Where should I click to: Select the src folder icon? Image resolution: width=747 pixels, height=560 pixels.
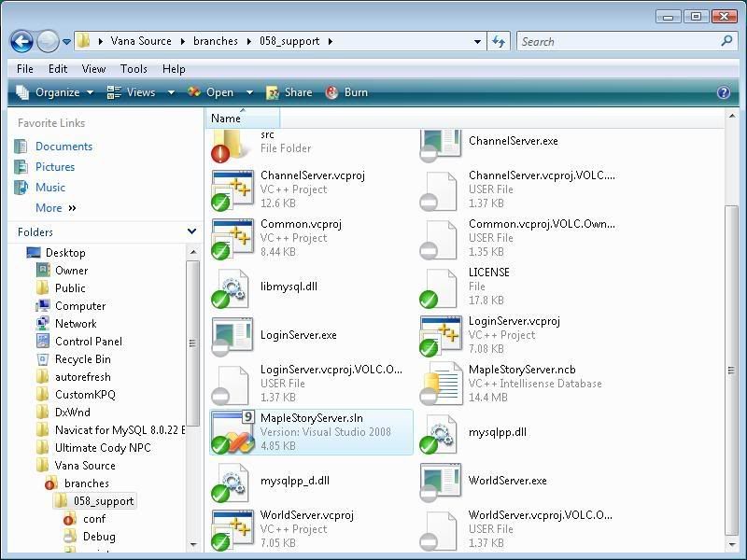click(x=232, y=145)
